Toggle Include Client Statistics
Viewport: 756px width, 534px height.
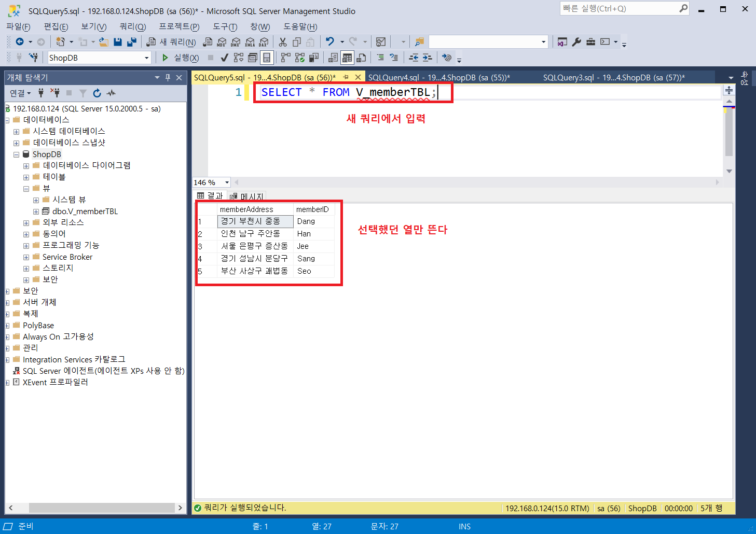tap(313, 58)
